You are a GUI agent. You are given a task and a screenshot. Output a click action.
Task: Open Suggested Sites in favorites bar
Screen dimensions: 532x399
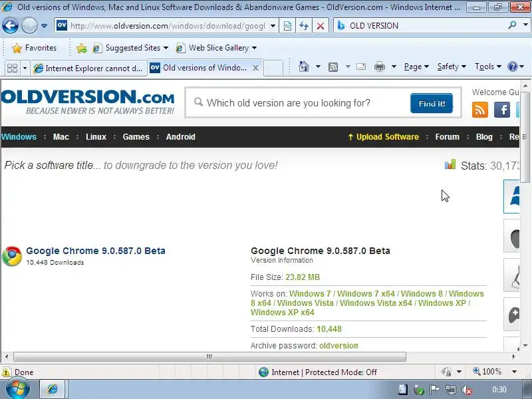(130, 48)
